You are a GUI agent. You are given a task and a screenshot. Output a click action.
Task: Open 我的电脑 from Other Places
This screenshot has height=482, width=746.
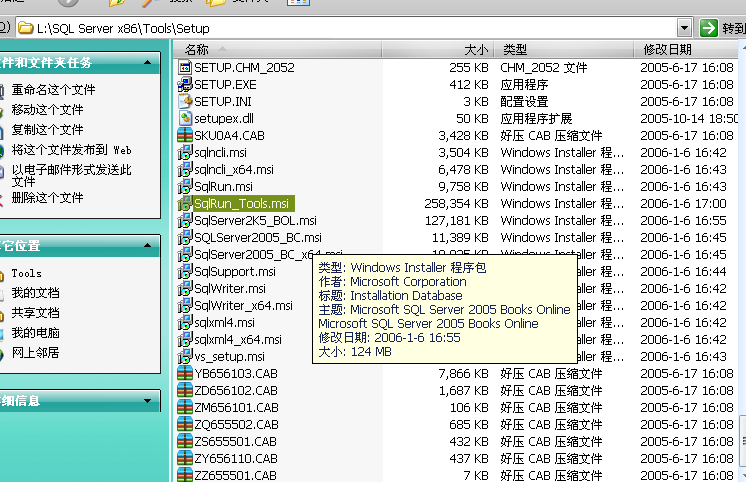[35, 333]
